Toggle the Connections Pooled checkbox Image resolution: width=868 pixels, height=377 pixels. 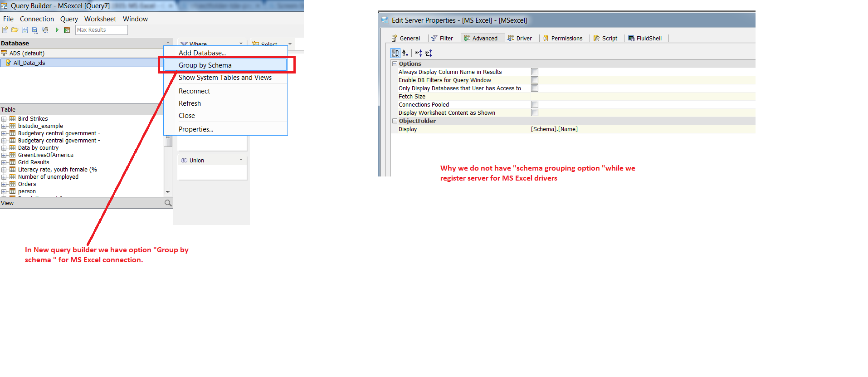[535, 105]
